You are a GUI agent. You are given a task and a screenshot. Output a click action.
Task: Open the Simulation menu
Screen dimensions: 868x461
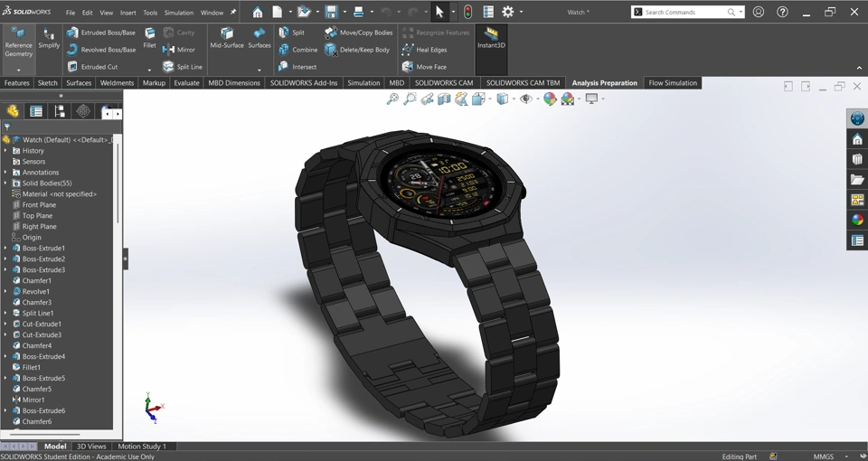(x=179, y=12)
